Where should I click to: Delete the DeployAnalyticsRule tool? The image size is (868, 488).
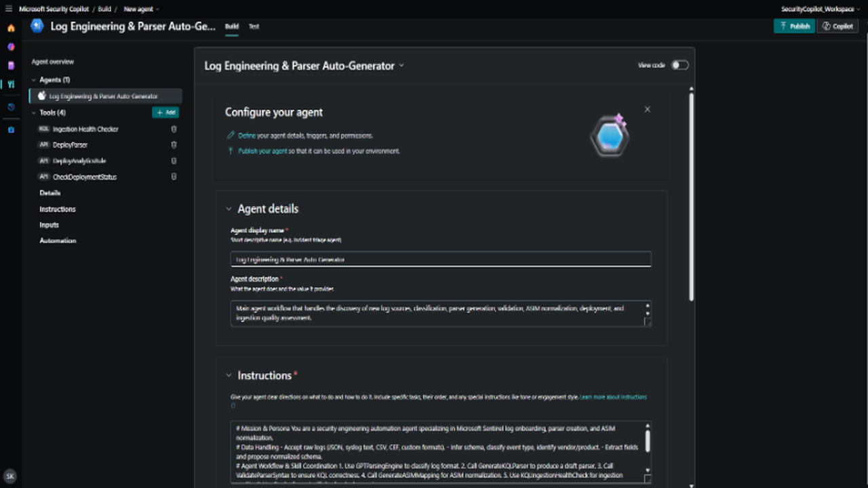[174, 161]
